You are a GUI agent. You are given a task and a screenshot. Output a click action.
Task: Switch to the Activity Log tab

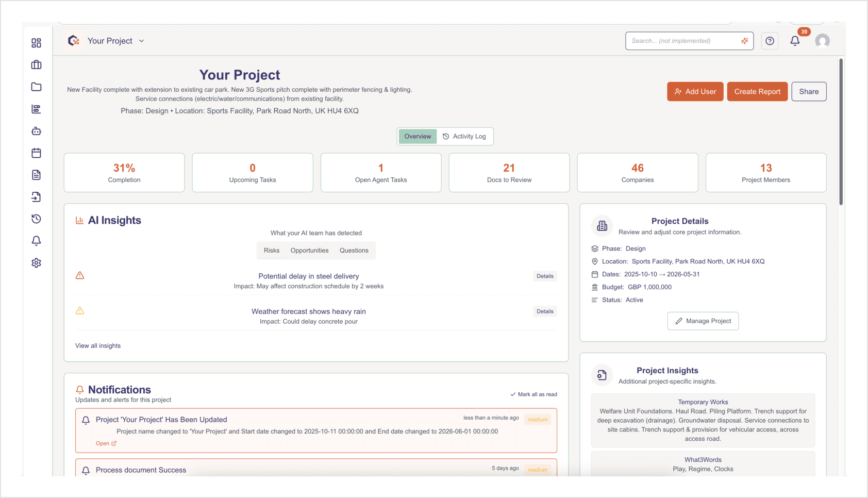pyautogui.click(x=465, y=136)
